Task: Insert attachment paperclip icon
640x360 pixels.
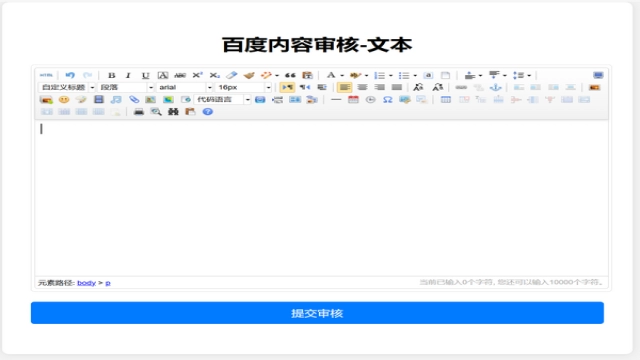Action: pos(133,100)
